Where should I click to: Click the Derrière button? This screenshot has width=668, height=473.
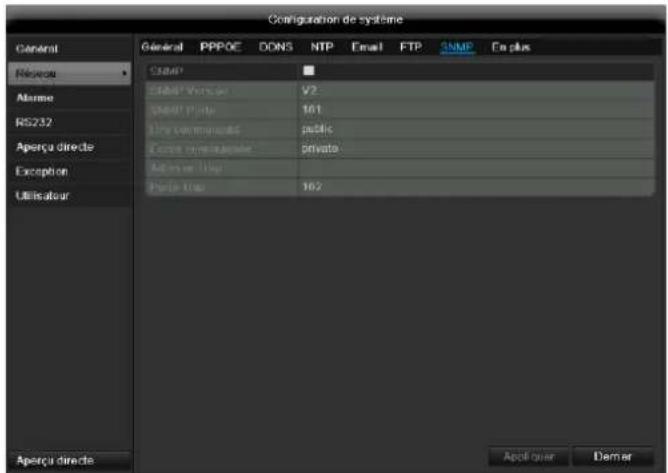click(613, 457)
